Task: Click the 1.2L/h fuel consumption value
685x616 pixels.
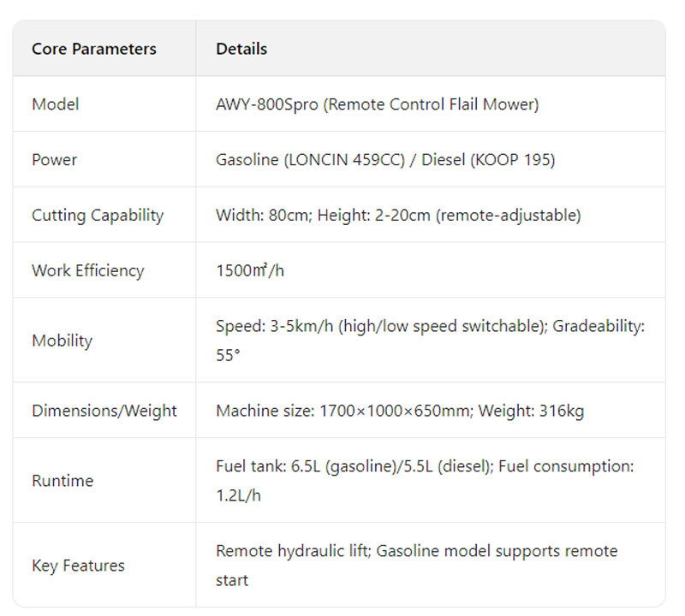Action: (x=238, y=495)
